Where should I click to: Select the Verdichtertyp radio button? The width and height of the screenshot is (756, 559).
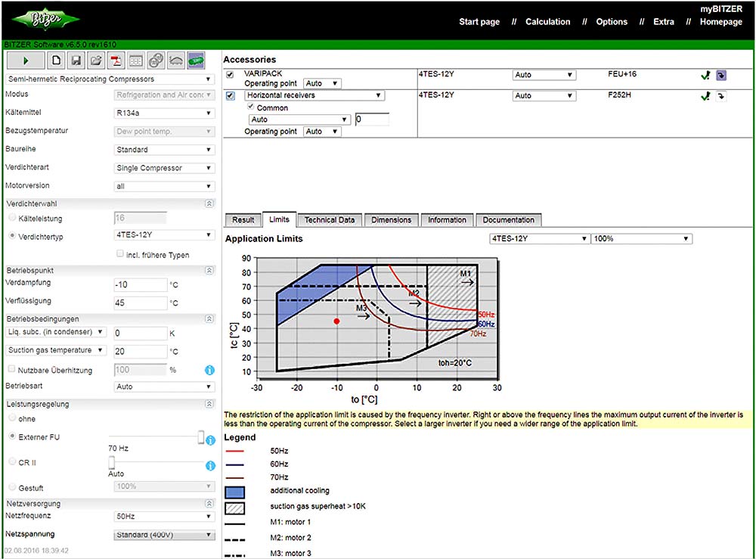13,236
